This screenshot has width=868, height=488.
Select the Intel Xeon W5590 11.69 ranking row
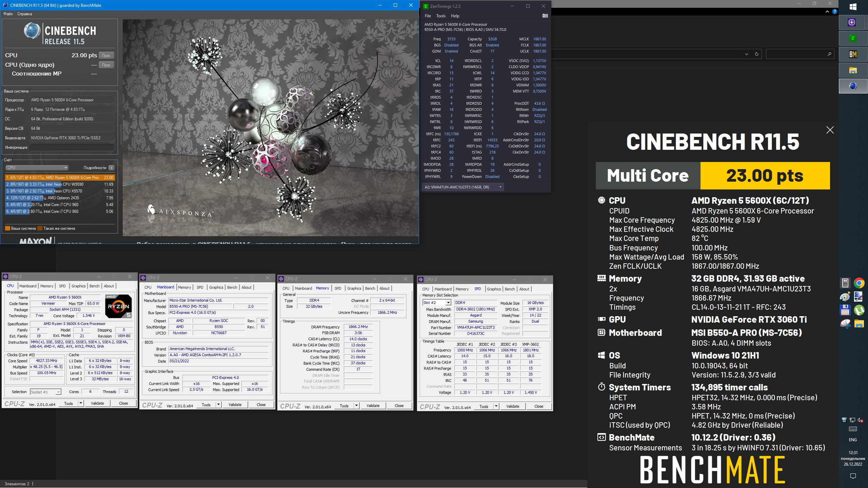point(60,184)
